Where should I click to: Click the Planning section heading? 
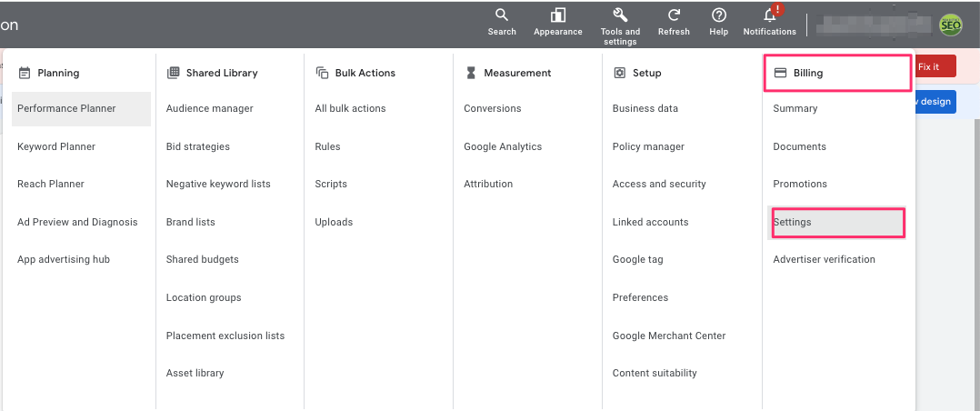point(58,73)
